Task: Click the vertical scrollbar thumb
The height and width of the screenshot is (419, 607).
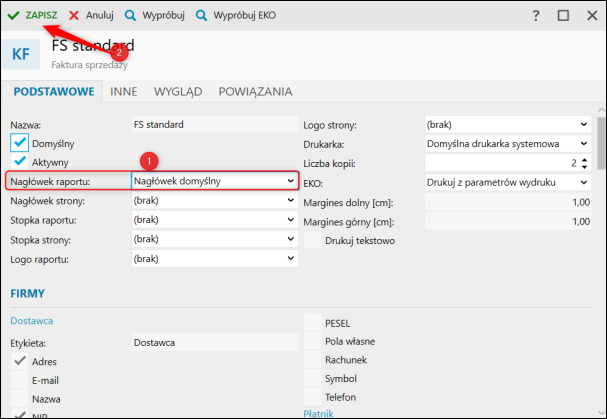Action: tap(601, 143)
